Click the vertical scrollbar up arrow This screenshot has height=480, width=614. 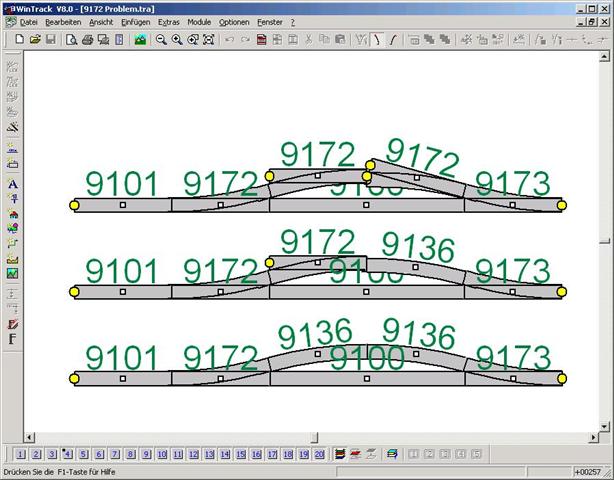point(604,57)
